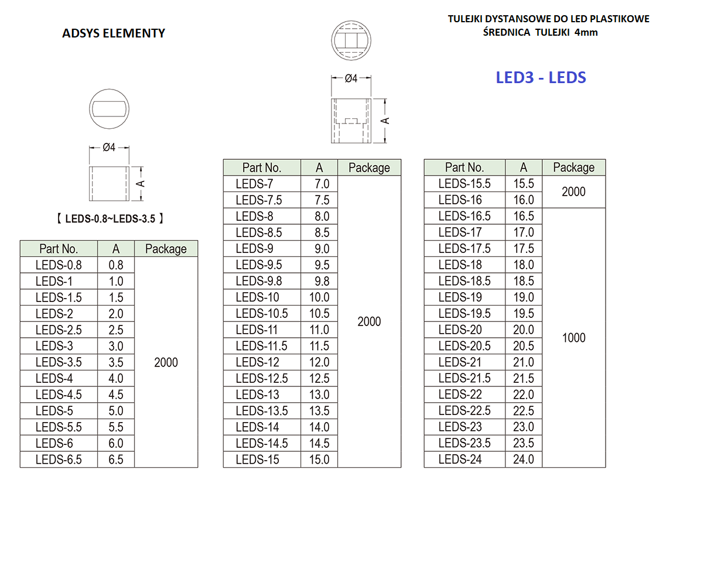Select the LEDS-7 part number cell
Screen dimensions: 728x569
point(262,184)
